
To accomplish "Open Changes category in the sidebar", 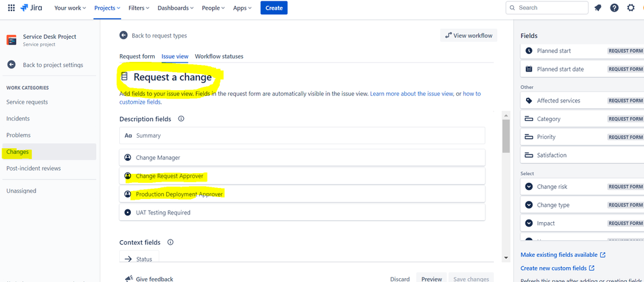I will [x=49, y=152].
